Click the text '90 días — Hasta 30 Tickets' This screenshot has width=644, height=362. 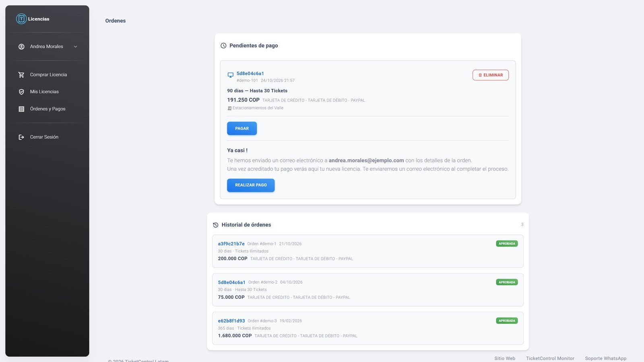[257, 91]
